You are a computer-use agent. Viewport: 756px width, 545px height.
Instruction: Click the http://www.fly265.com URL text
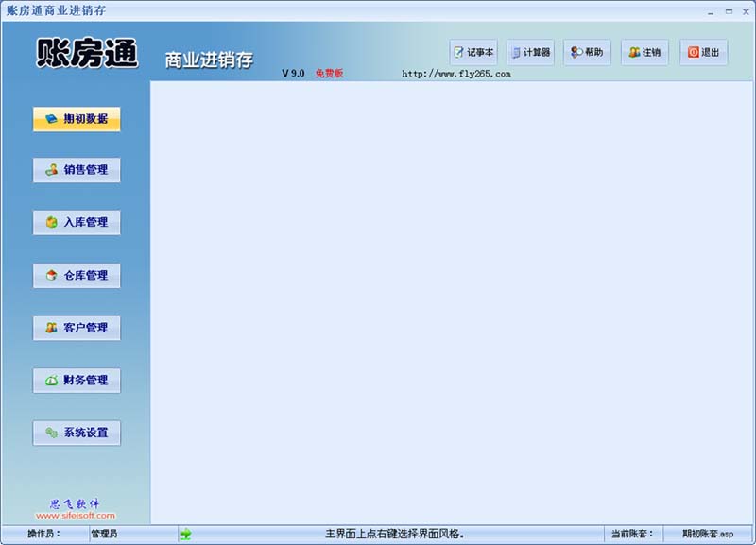click(456, 74)
